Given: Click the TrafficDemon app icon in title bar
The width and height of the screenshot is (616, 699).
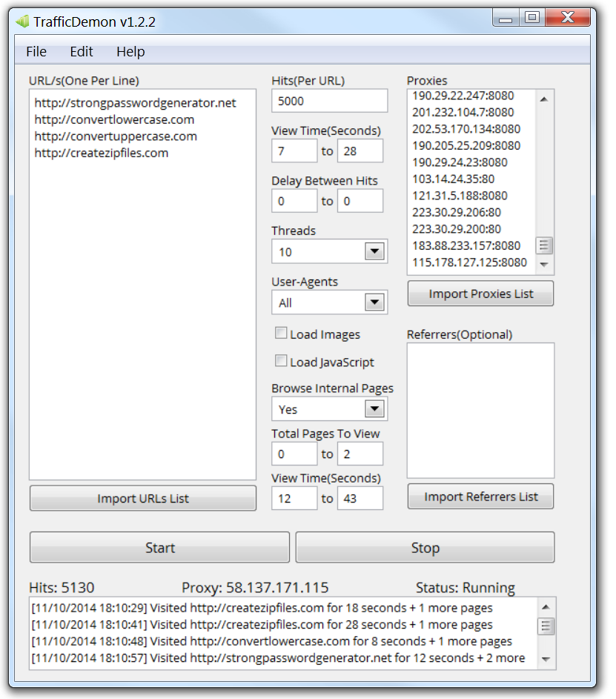Looking at the screenshot, I should pos(22,21).
